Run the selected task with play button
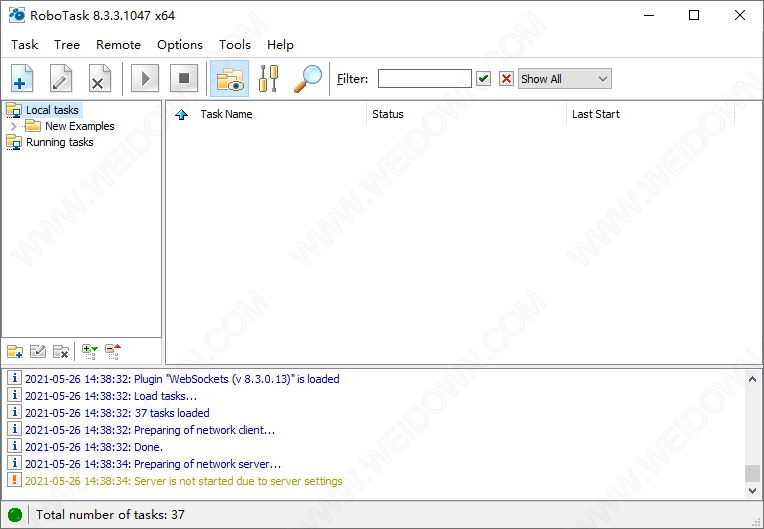 coord(145,78)
